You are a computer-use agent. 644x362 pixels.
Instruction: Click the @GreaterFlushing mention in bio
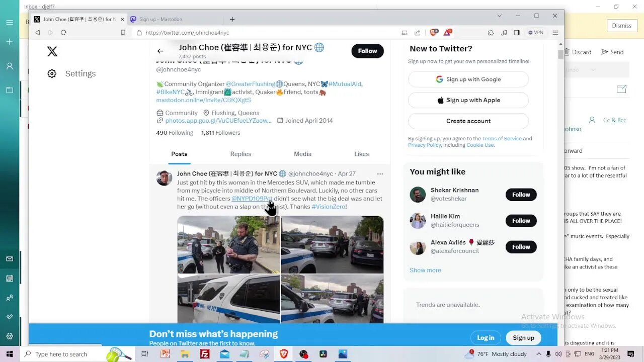coord(250,84)
